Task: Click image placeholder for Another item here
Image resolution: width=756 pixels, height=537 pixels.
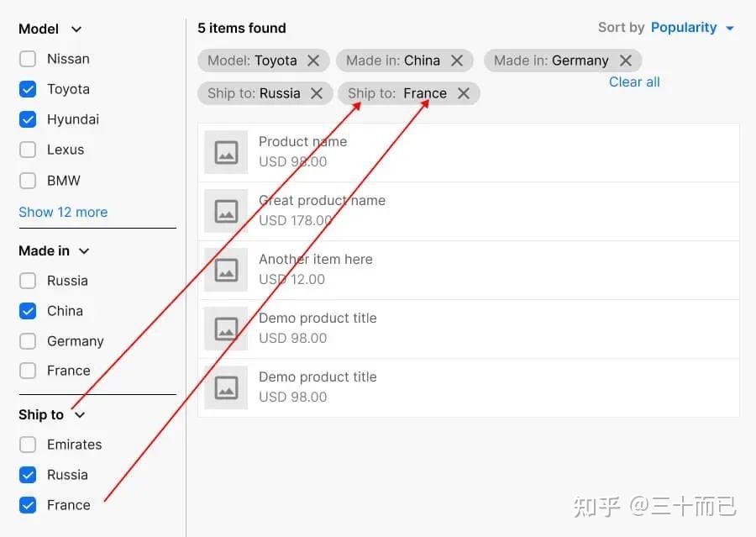Action: (226, 270)
